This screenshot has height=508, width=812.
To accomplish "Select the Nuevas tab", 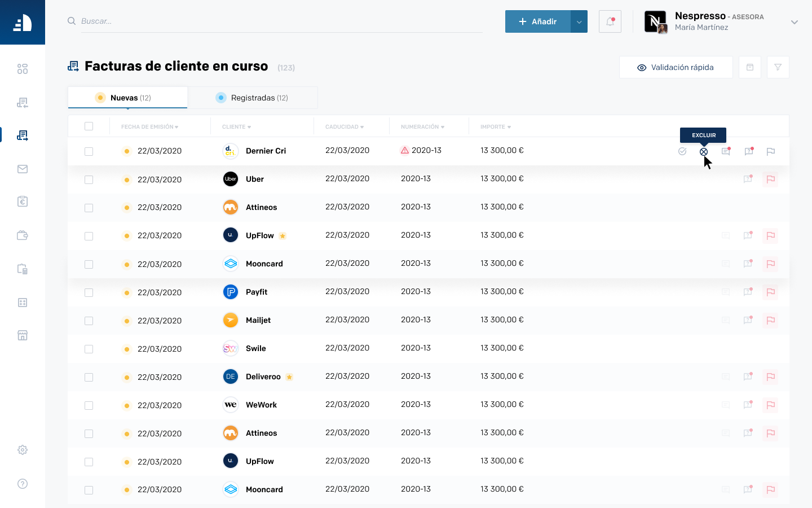I will (127, 97).
